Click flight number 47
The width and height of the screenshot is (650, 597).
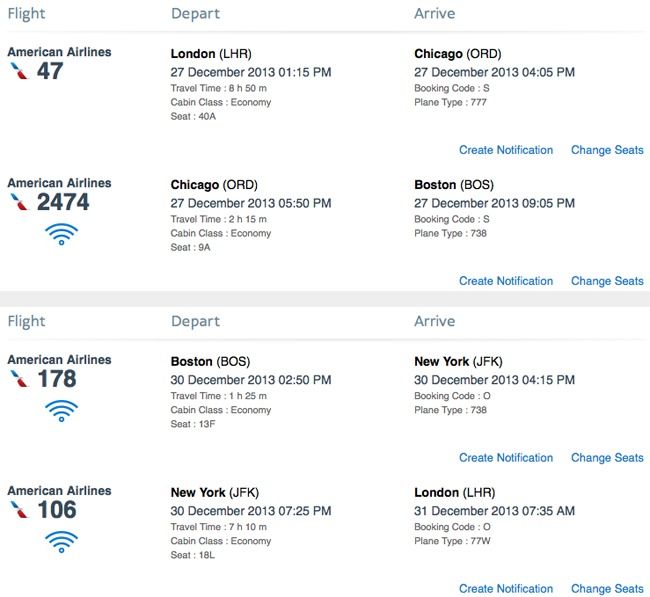click(50, 71)
